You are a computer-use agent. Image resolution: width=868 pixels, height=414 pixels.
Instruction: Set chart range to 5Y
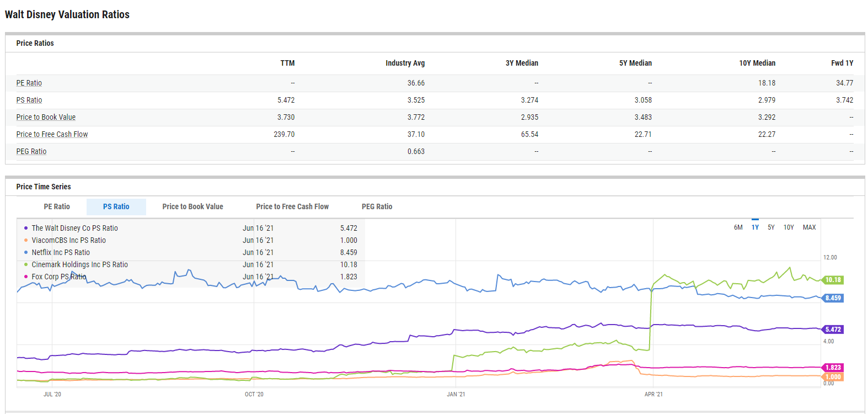point(771,227)
